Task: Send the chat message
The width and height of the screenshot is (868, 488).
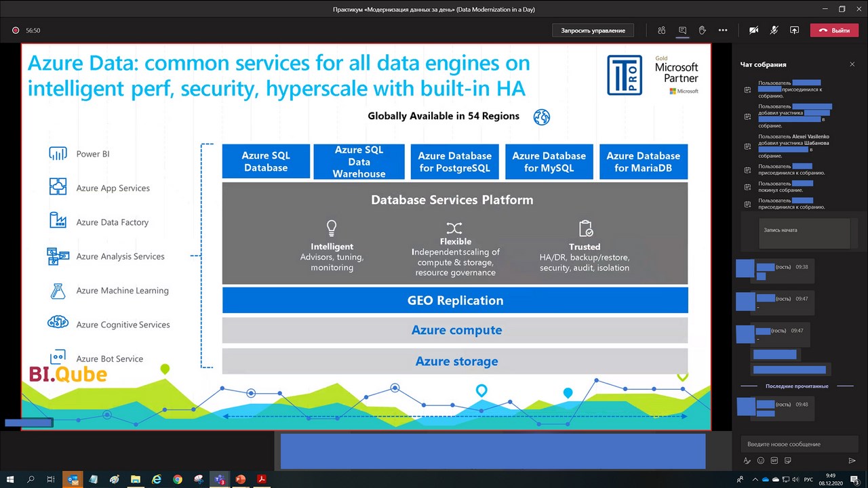Action: 852,461
